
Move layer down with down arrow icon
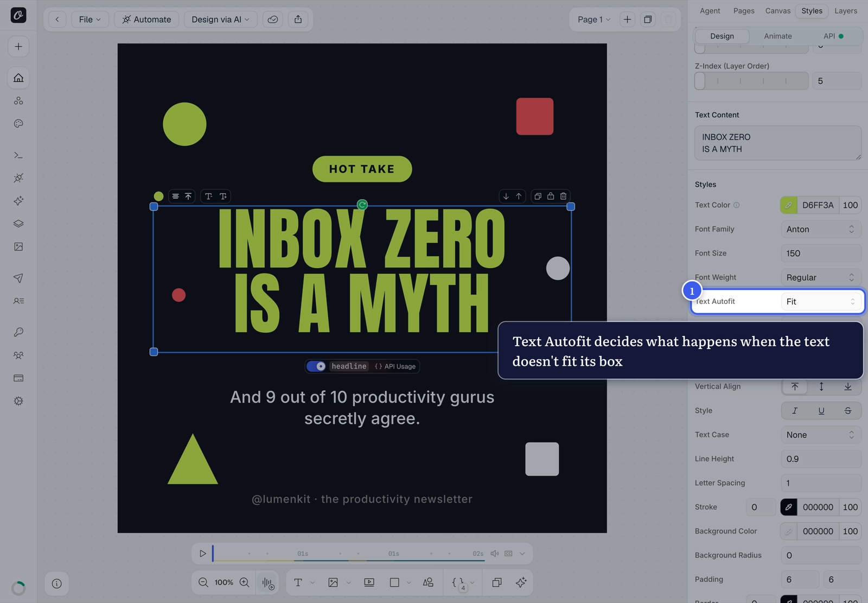(506, 196)
